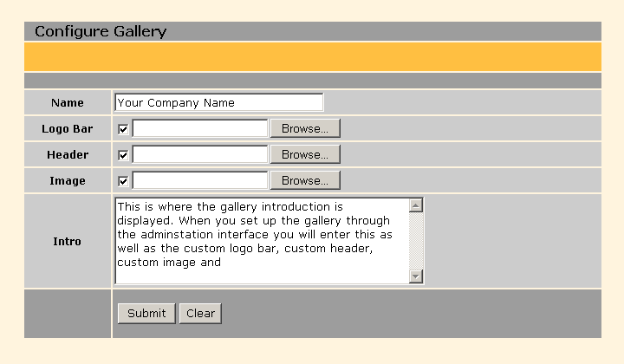Toggle the Logo Bar checkbox

coord(123,129)
